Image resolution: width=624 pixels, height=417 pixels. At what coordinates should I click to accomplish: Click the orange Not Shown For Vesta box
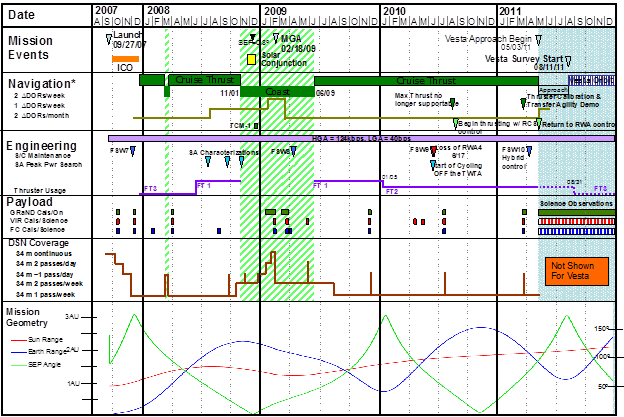[573, 270]
